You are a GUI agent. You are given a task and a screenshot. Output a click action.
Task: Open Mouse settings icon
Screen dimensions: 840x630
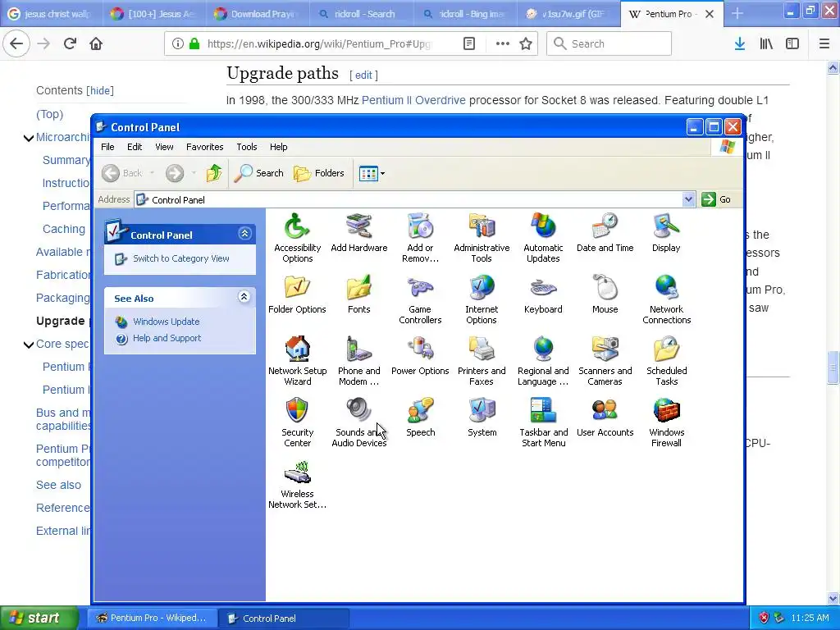pos(605,294)
